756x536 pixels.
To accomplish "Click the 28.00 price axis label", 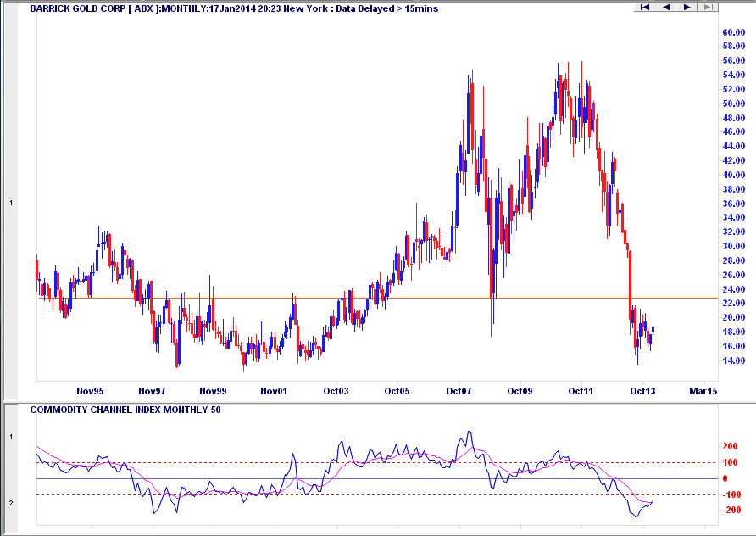I will tap(734, 260).
